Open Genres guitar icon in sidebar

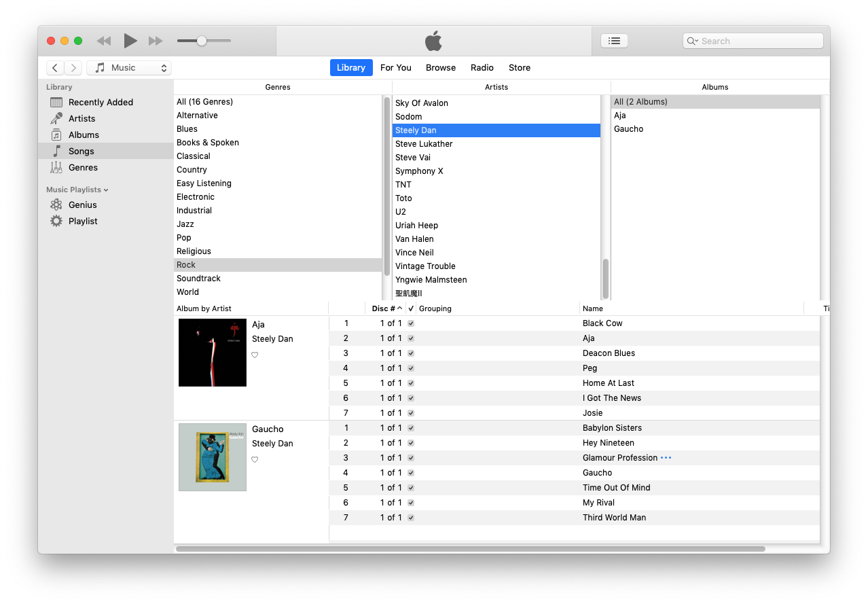click(x=56, y=167)
